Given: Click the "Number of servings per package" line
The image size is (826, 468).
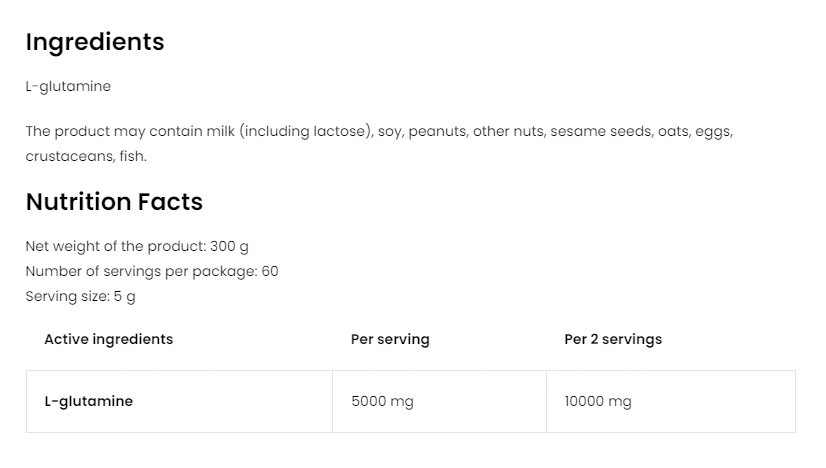Looking at the screenshot, I should coord(152,271).
